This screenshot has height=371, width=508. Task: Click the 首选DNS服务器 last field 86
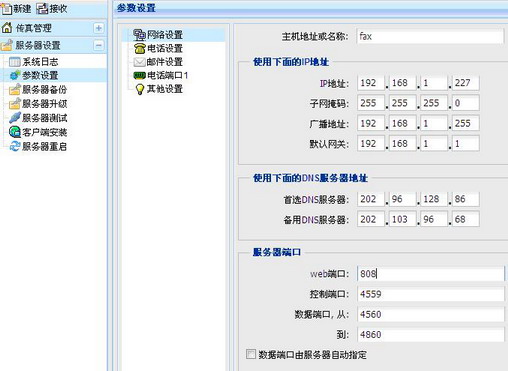coord(465,199)
